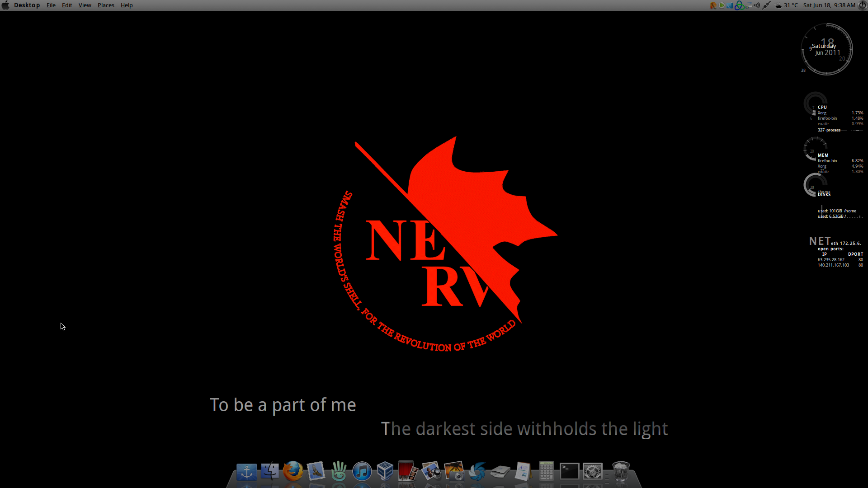Launch the green hand app in dock
Screen dimensions: 868x488
[x=339, y=471]
